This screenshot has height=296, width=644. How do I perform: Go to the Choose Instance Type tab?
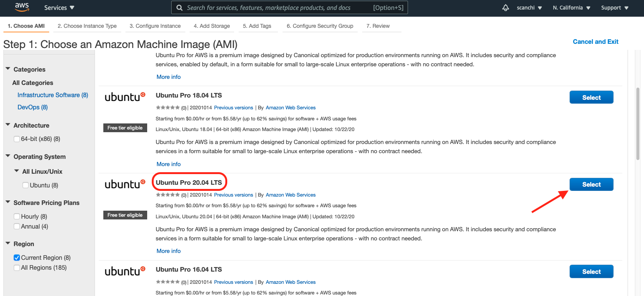coord(87,26)
